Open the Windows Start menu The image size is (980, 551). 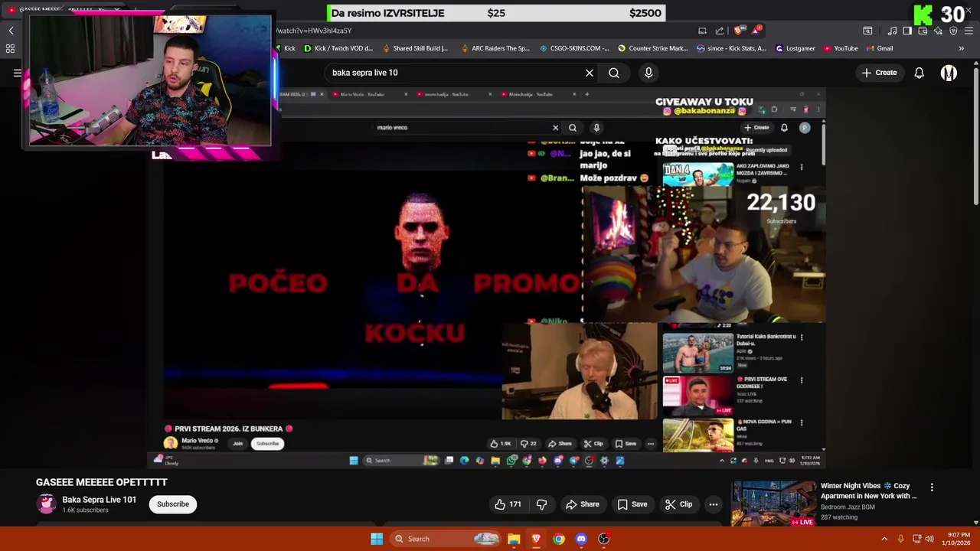[377, 539]
